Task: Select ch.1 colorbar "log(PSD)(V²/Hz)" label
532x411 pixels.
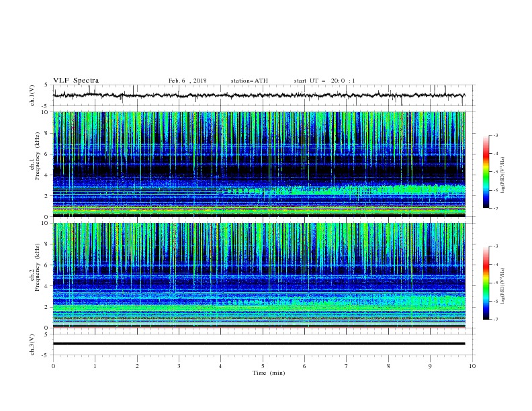Action: coord(503,175)
